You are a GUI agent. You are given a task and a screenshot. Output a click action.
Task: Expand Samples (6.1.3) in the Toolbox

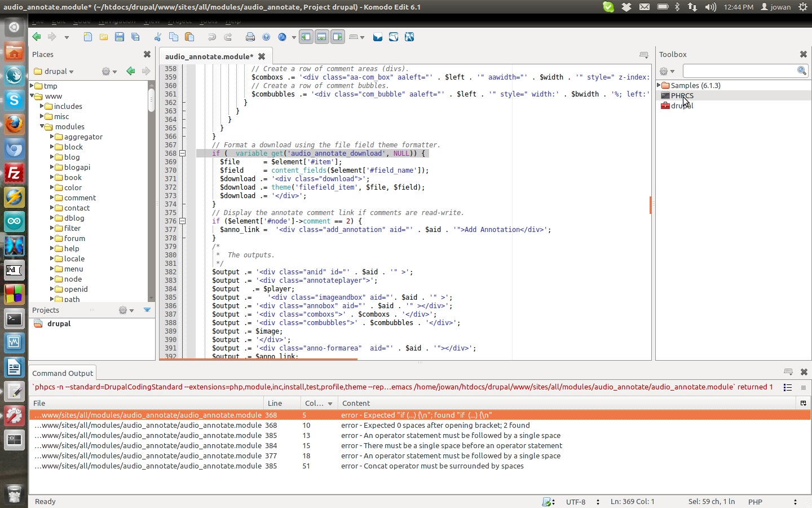[659, 85]
